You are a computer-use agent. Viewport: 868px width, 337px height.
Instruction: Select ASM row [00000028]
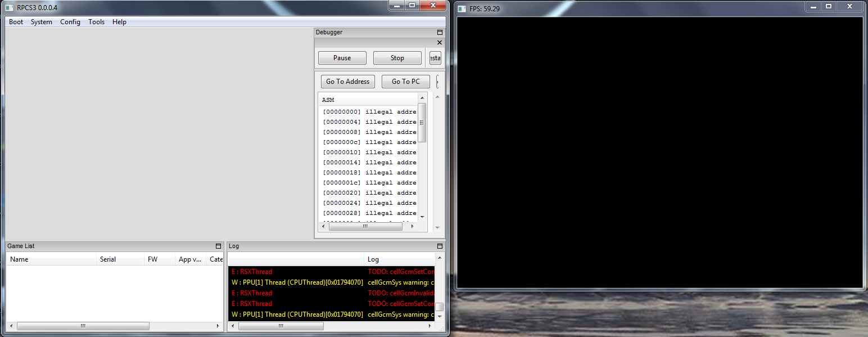[x=368, y=213]
